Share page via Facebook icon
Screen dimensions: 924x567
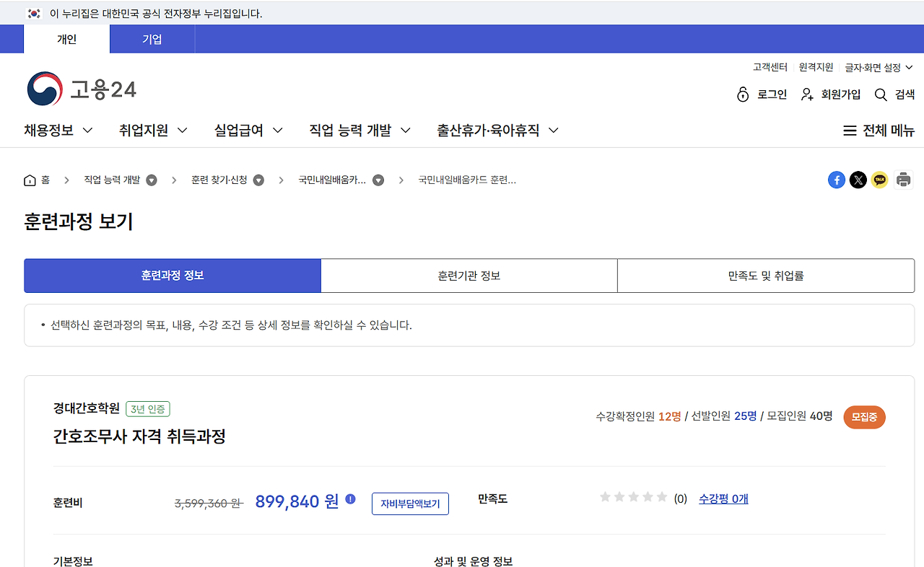coord(837,180)
